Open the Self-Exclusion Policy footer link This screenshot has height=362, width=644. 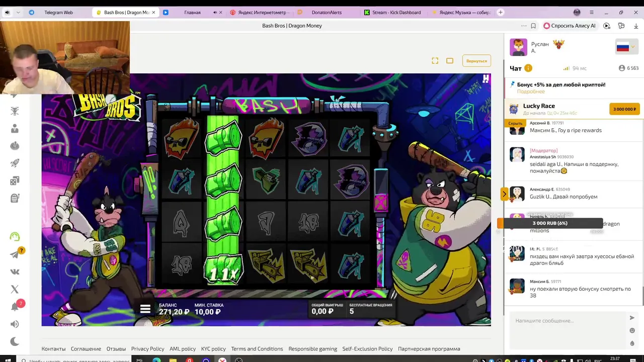pyautogui.click(x=367, y=349)
